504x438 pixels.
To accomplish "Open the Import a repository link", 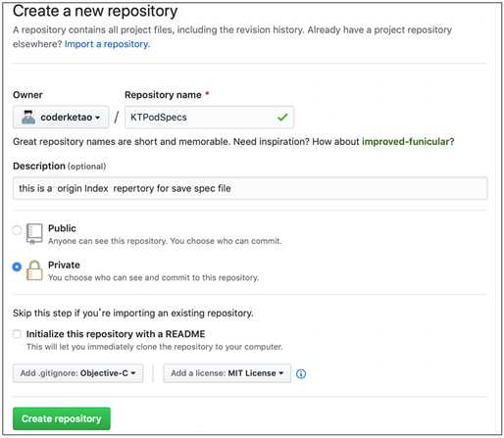I will click(107, 44).
